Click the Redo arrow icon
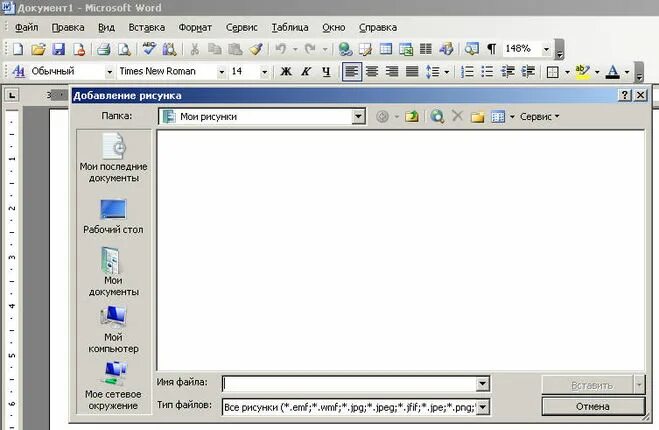The width and height of the screenshot is (659, 430). 310,49
